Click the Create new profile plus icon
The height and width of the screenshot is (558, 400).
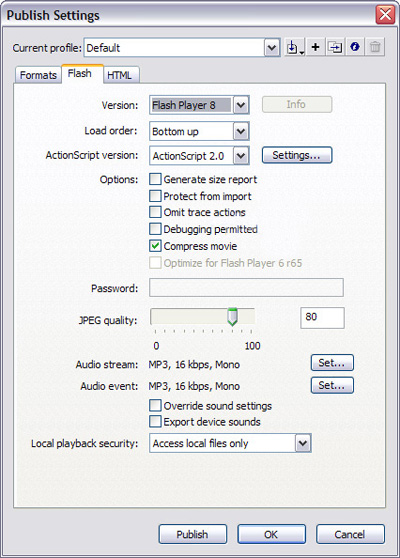(x=315, y=47)
